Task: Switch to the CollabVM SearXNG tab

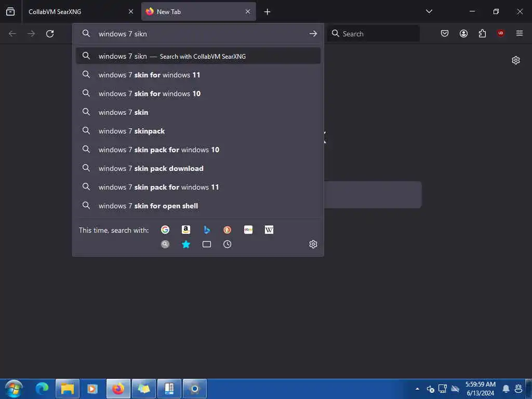Action: [81, 11]
